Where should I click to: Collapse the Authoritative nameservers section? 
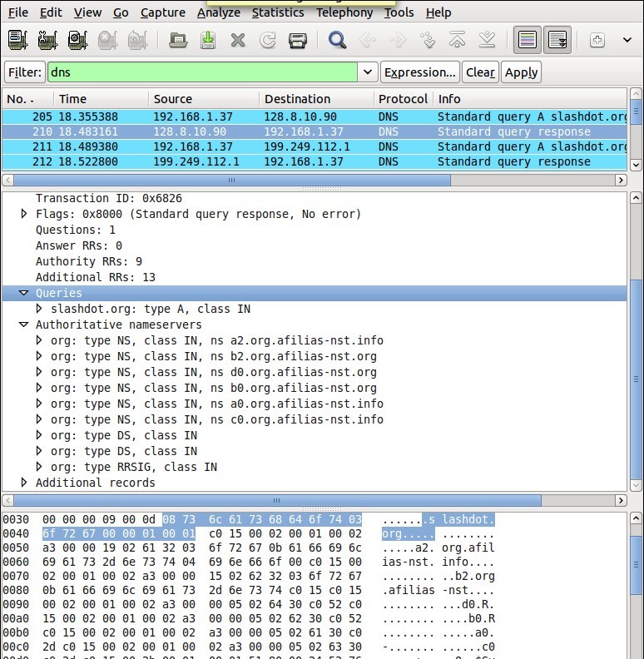coord(24,325)
